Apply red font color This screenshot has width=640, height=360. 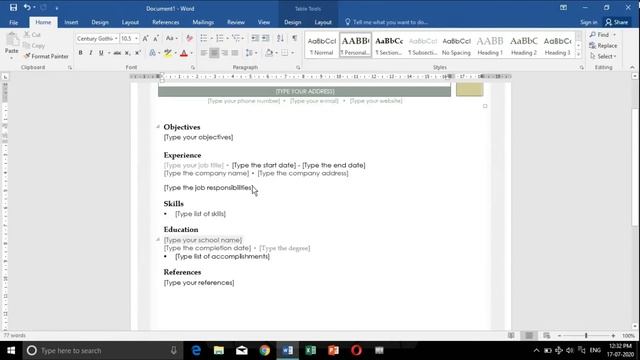click(184, 53)
